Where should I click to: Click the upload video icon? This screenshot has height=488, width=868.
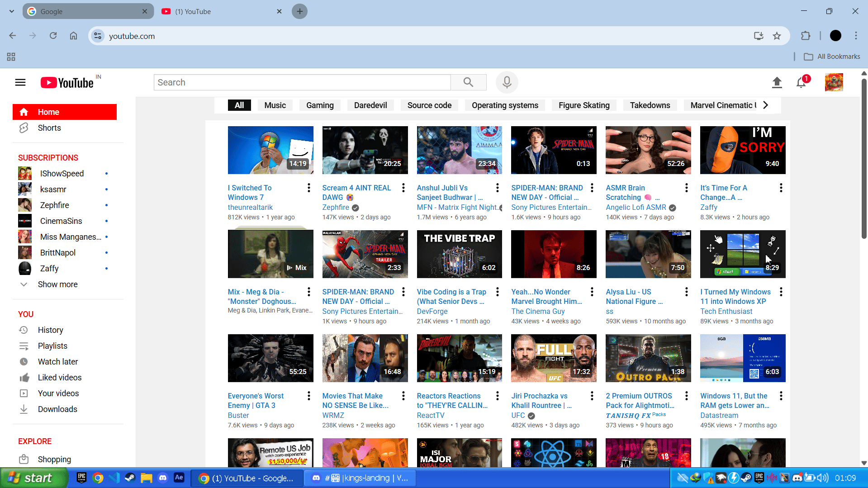pos(777,82)
